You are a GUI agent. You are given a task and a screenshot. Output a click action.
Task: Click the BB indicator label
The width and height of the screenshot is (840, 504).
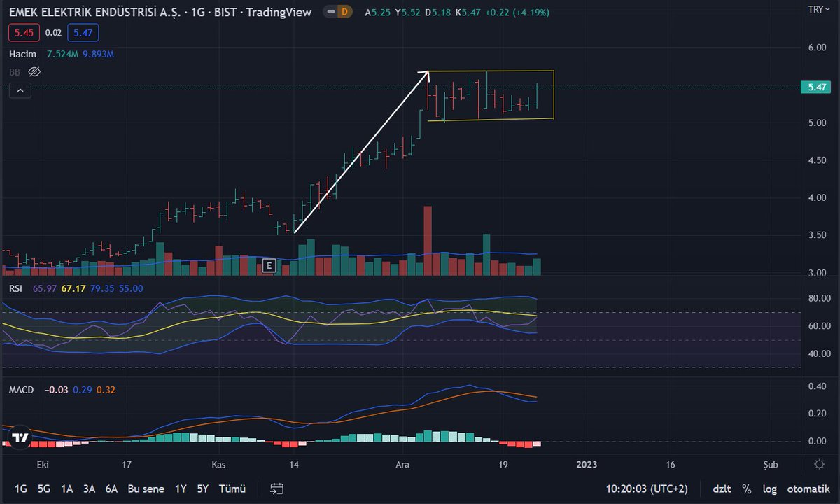point(15,72)
